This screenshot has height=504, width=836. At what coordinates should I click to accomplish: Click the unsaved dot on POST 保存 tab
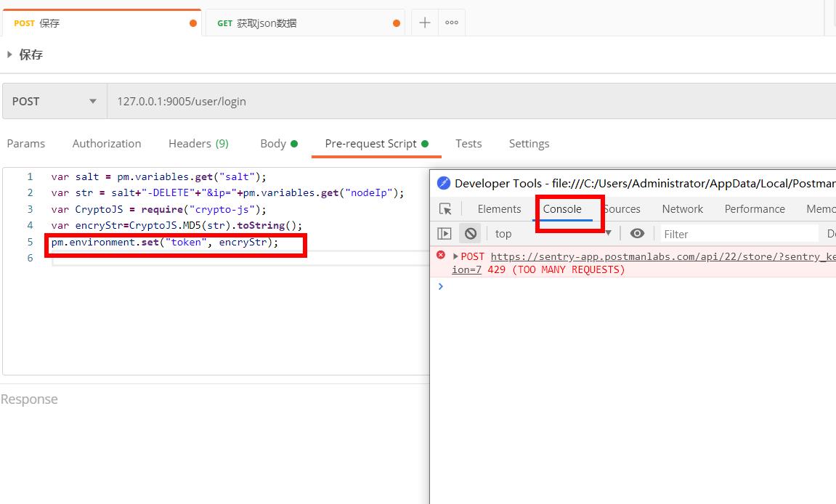(192, 23)
